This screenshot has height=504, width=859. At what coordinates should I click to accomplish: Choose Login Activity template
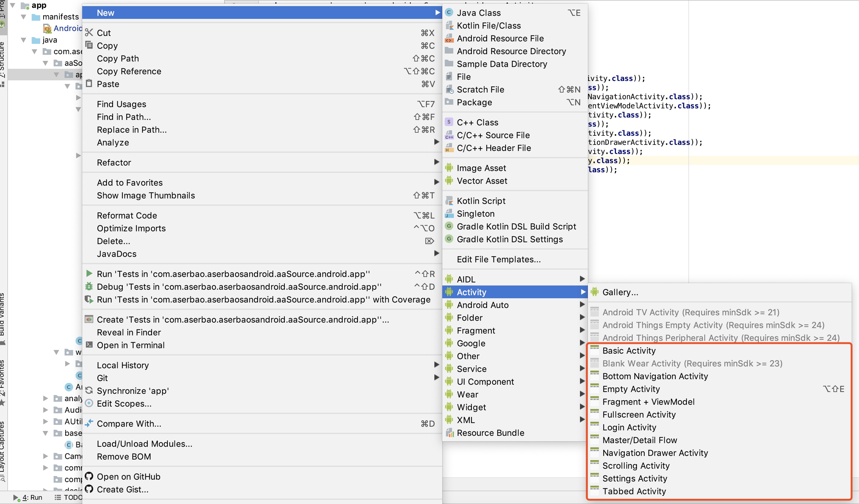tap(719, 427)
